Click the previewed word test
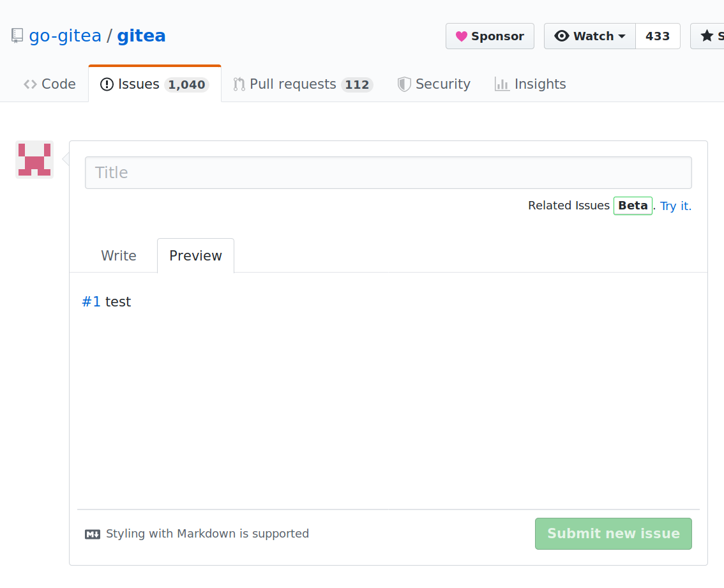Screen dimensions: 724x588 (118, 301)
